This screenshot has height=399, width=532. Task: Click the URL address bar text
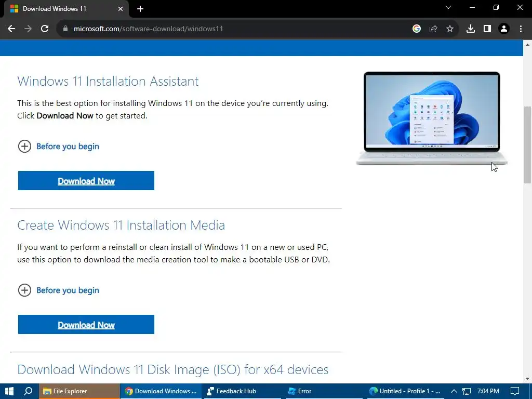[x=148, y=29]
